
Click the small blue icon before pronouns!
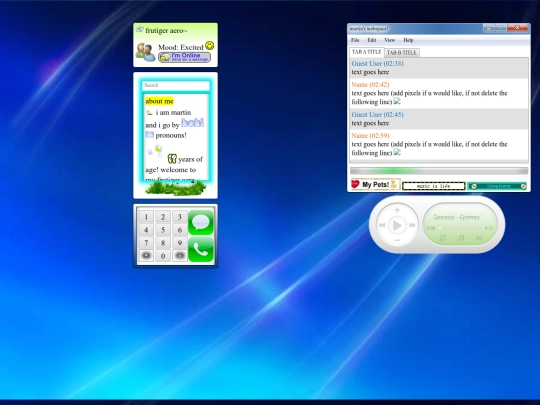pyautogui.click(x=149, y=135)
